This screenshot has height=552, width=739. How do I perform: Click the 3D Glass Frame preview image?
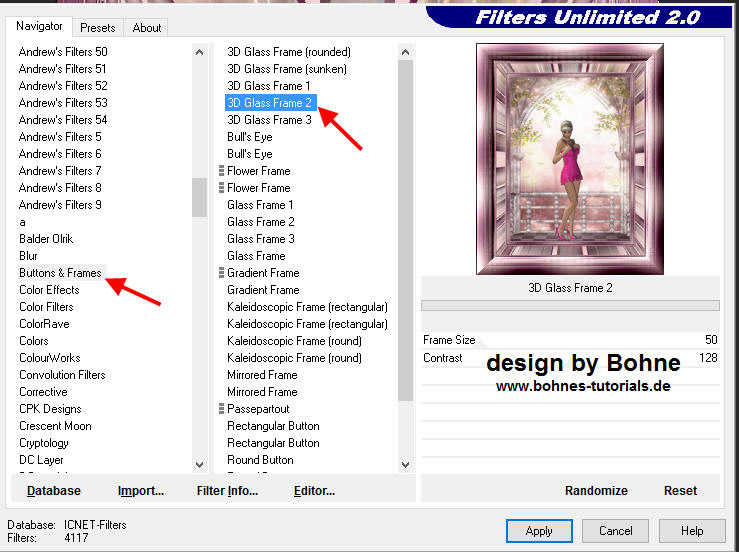569,164
